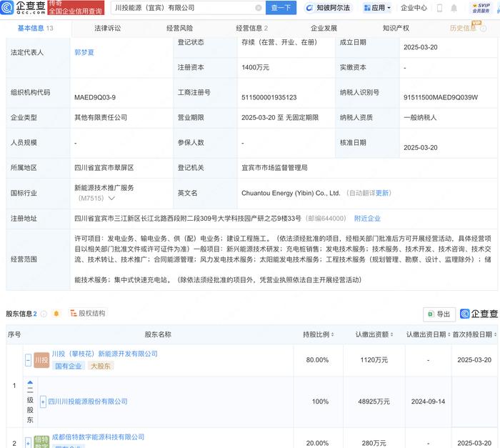
Task: Select taxpayer ID 91511500MAED9Q039W
Action: pyautogui.click(x=441, y=97)
